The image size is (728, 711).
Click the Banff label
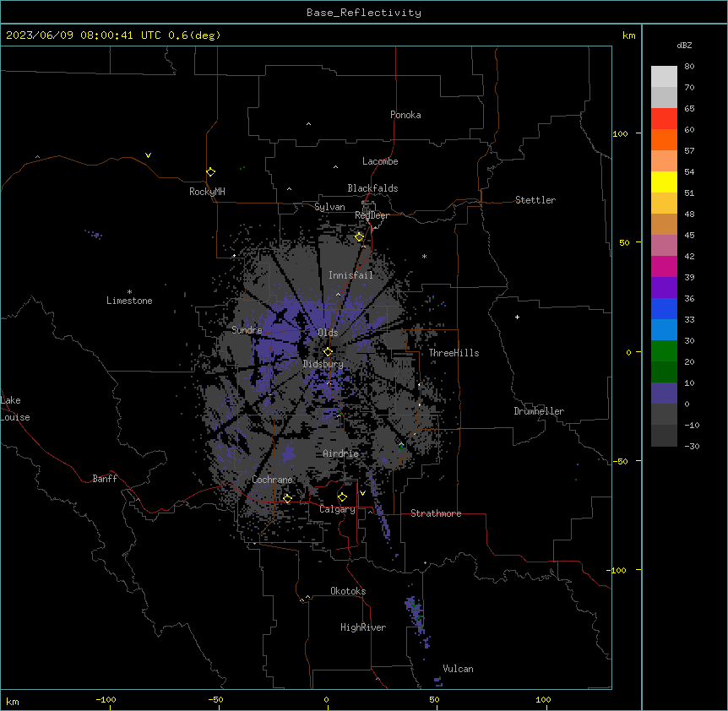point(105,479)
